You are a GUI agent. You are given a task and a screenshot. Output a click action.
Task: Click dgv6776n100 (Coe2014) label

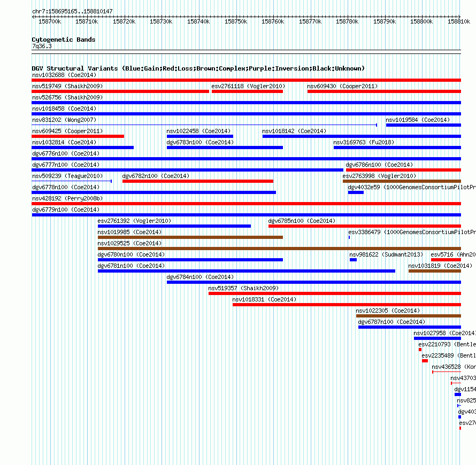[x=66, y=153]
